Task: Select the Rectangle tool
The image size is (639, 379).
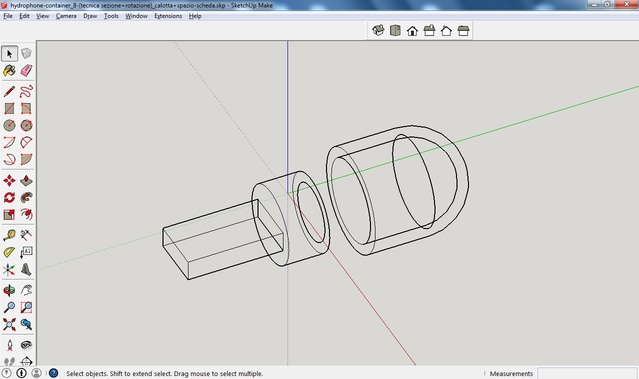Action: coord(9,108)
